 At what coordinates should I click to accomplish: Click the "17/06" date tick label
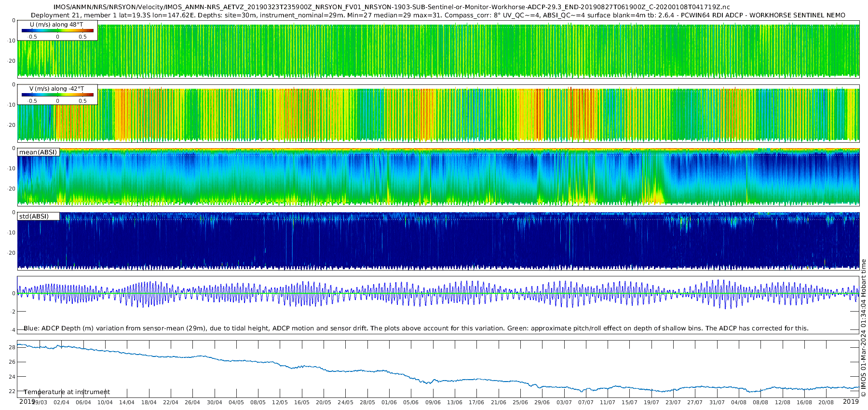coord(476,402)
